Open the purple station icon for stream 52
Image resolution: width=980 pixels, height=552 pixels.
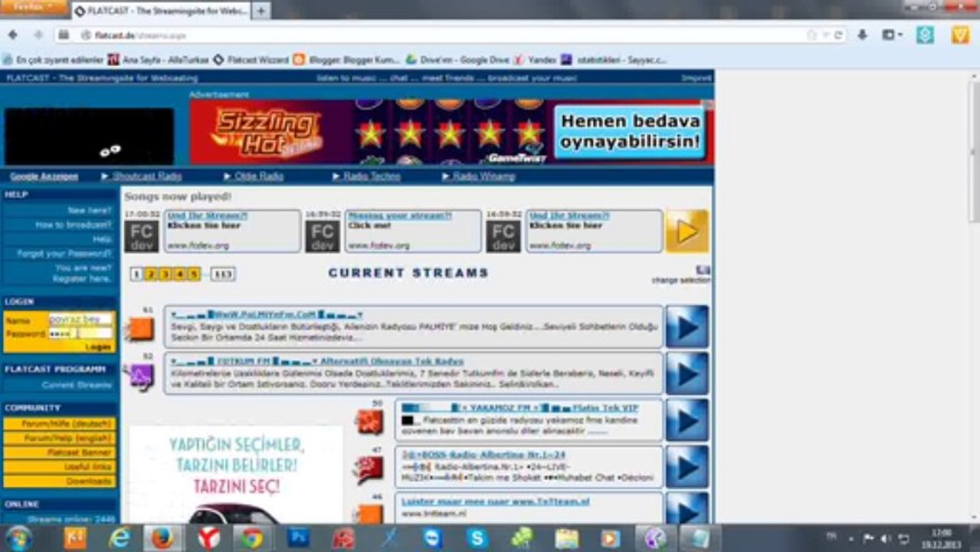point(140,376)
